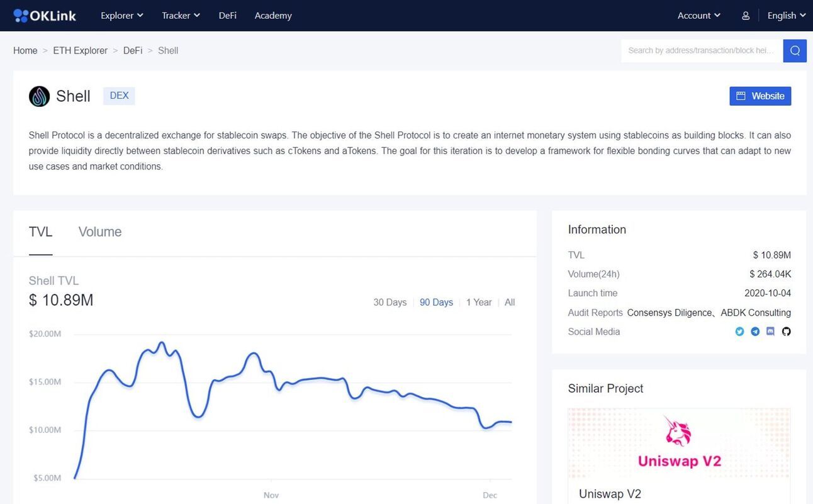Viewport: 813px width, 504px height.
Task: Select the All time chart range
Action: coord(510,303)
